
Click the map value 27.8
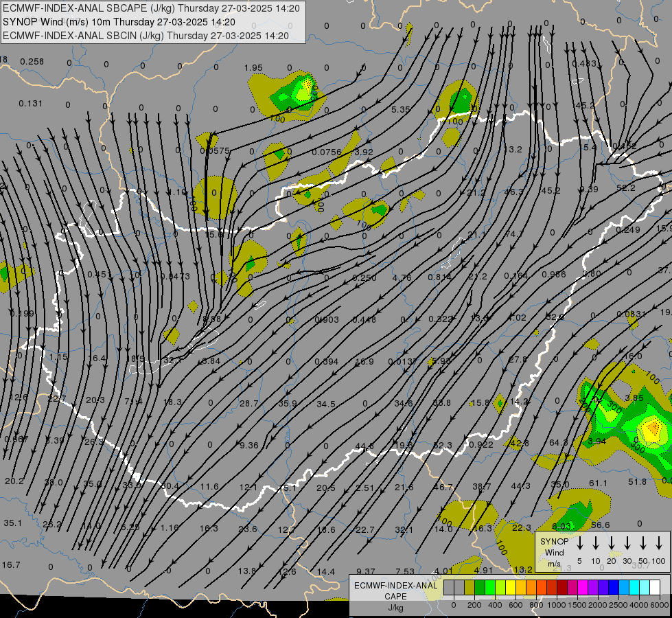coord(518,359)
